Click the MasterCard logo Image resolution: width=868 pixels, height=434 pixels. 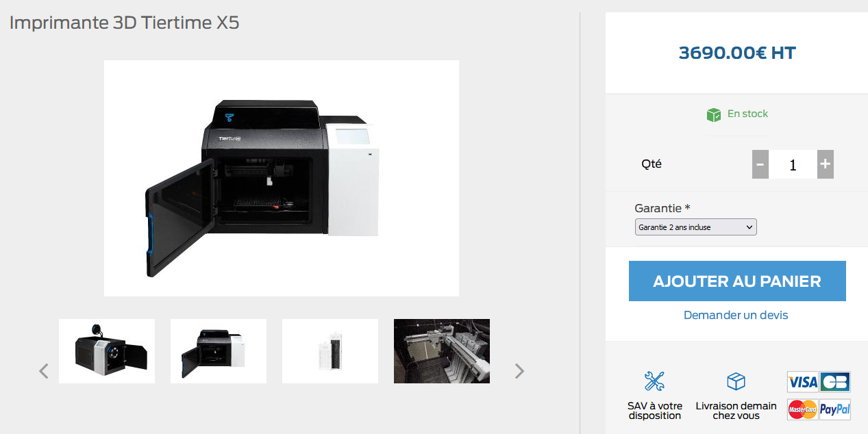coord(802,409)
